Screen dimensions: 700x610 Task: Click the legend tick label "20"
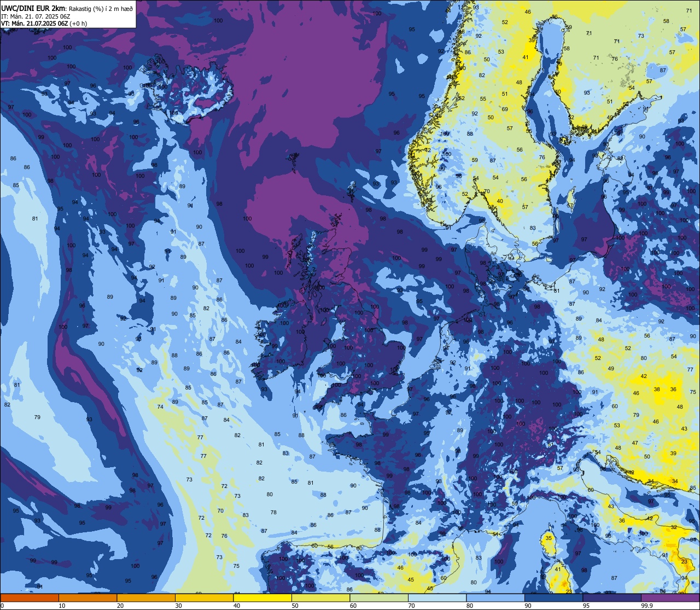pos(120,606)
